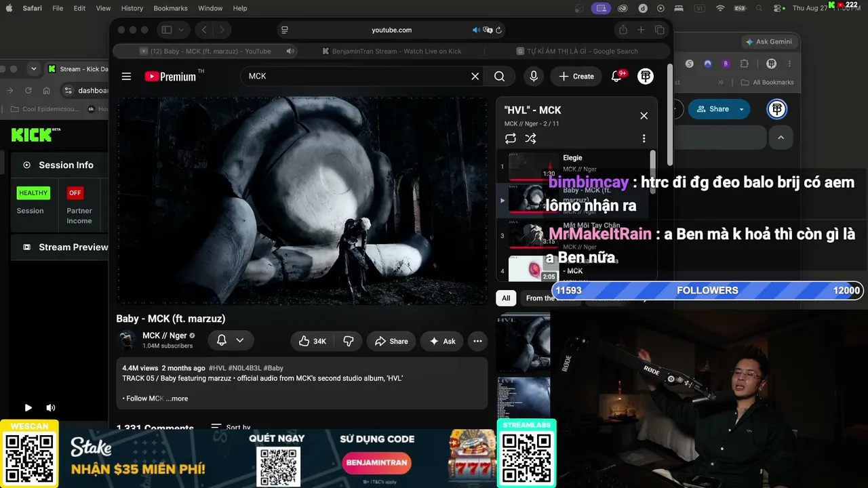Viewport: 868px width, 488px height.
Task: Open the Bookmarks menu
Action: click(x=170, y=8)
